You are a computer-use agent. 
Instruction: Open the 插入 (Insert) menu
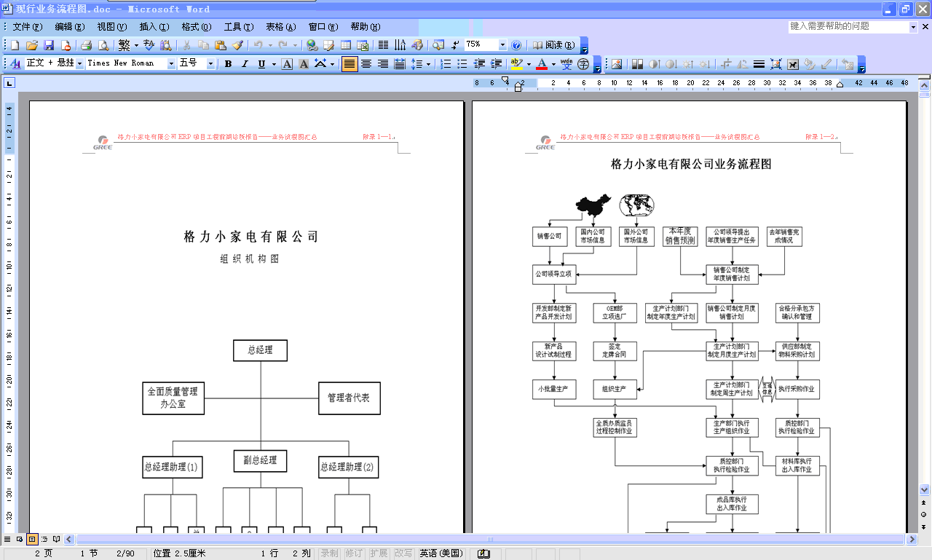[154, 27]
